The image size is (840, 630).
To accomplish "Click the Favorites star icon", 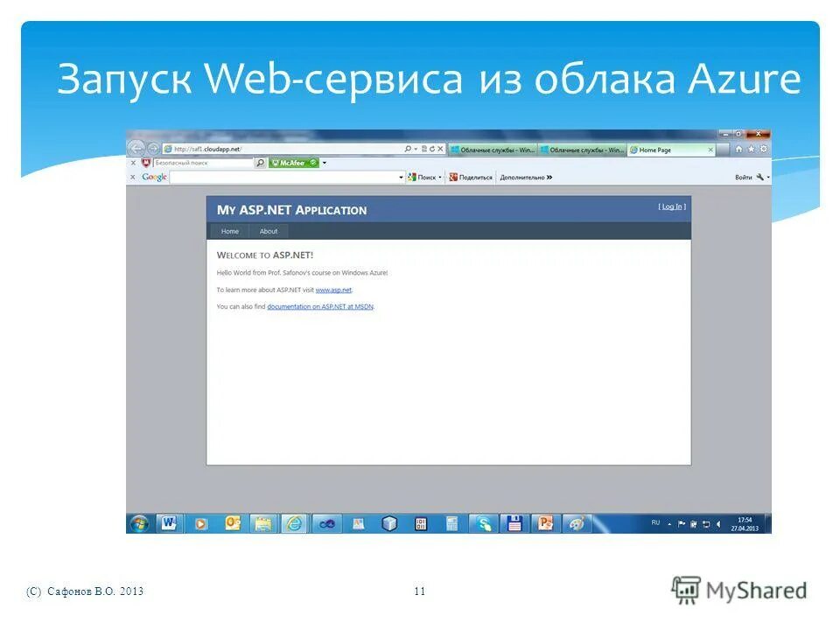I will coord(752,149).
